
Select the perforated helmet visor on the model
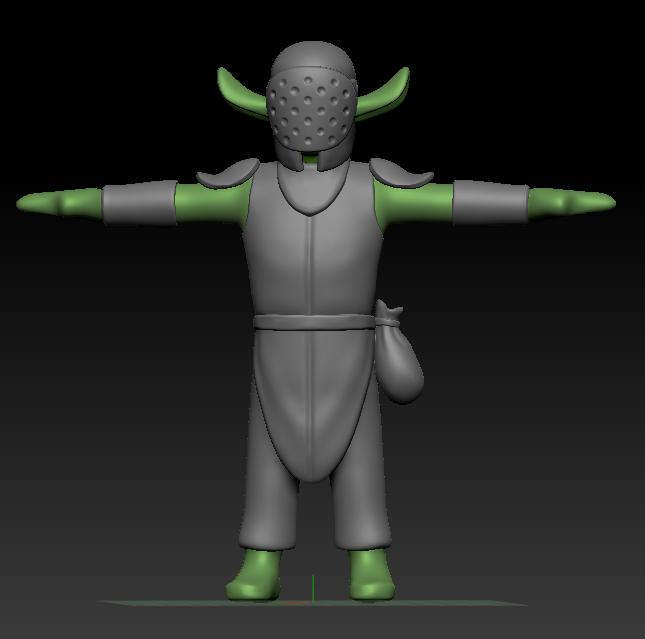[x=309, y=110]
